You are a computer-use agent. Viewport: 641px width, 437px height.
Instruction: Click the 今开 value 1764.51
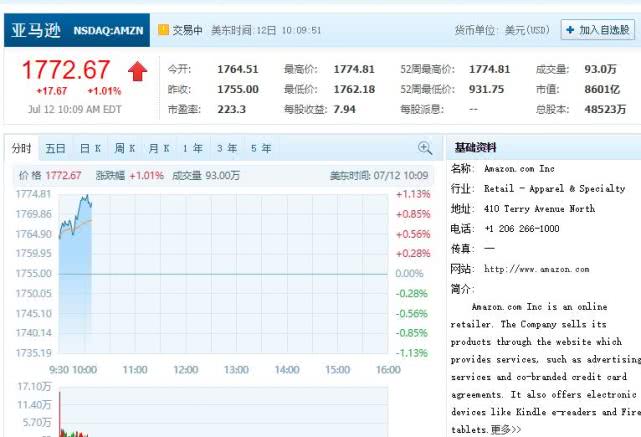pos(238,69)
